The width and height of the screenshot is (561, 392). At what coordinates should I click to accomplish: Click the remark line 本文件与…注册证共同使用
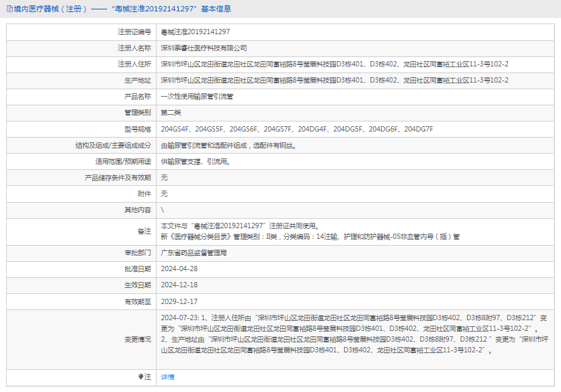click(x=240, y=226)
